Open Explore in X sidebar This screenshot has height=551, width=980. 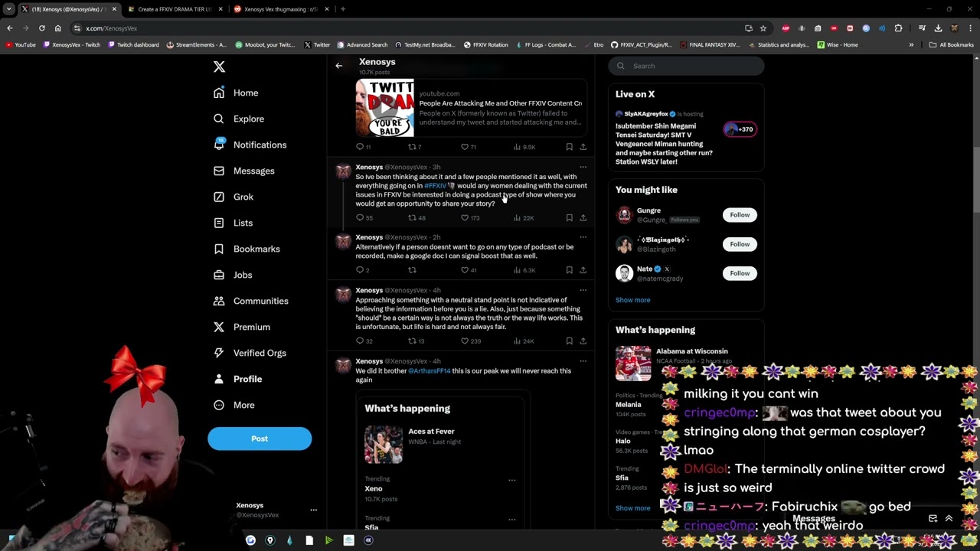[x=239, y=119]
